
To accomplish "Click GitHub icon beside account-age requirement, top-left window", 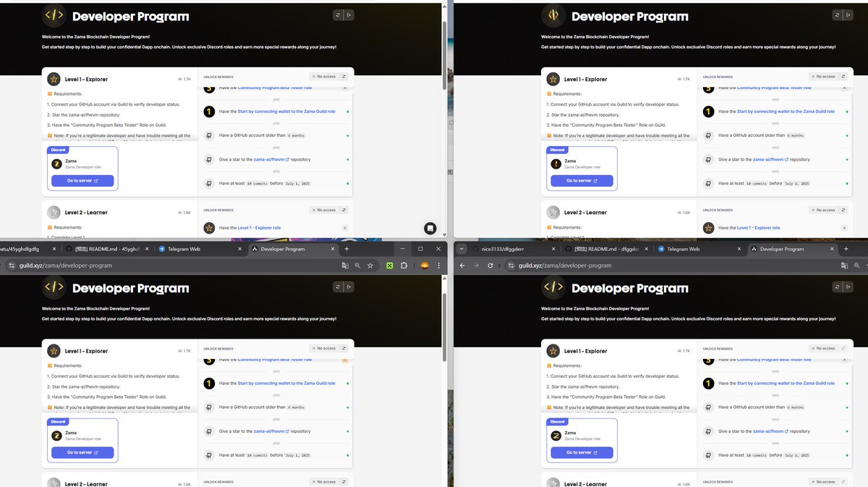I will coord(209,135).
